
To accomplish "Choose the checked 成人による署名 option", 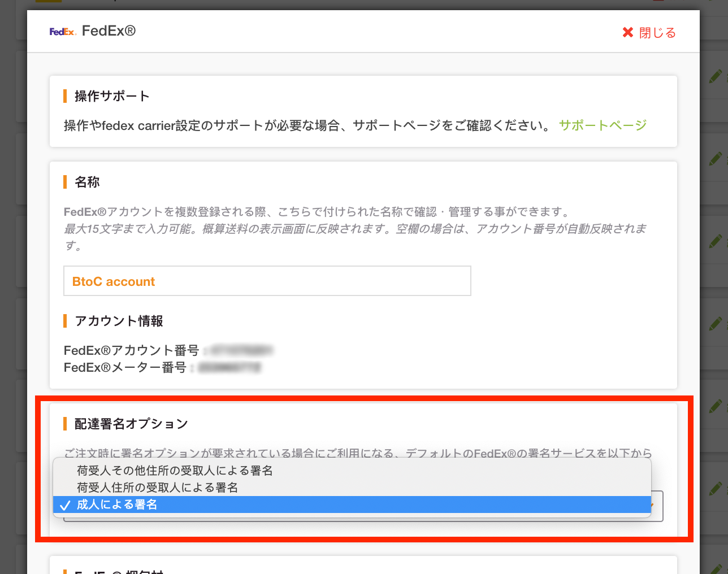I will pos(352,505).
